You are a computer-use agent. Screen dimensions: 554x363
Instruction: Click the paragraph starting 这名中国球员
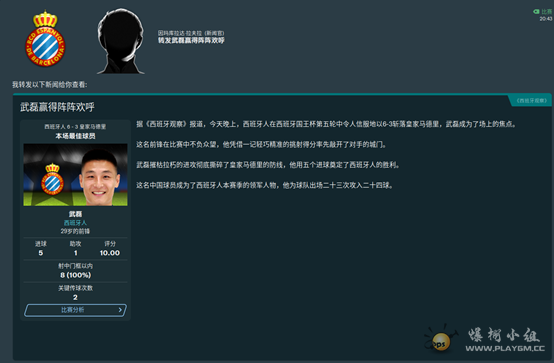[265, 185]
